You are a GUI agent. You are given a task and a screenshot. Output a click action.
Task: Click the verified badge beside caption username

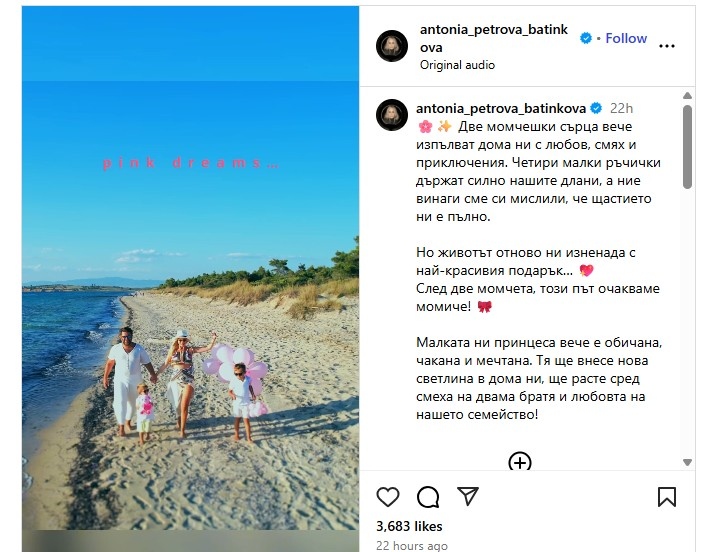pos(596,108)
